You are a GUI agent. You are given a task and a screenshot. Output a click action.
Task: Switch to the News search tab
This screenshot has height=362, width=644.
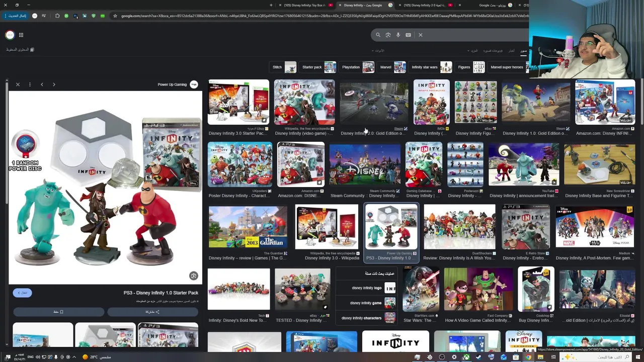coord(511,51)
